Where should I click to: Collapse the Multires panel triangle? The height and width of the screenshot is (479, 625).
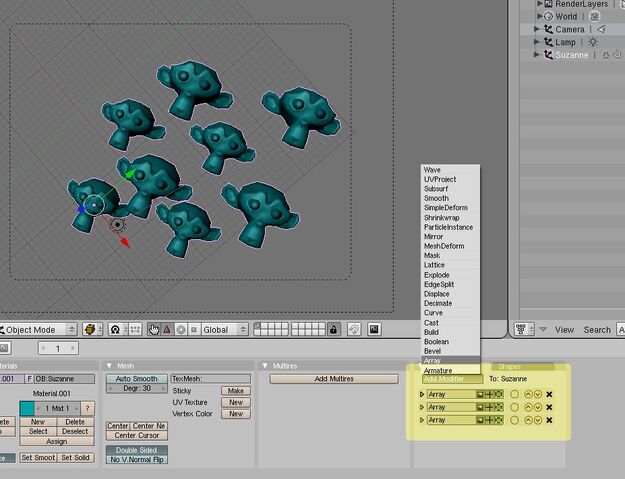(x=265, y=365)
